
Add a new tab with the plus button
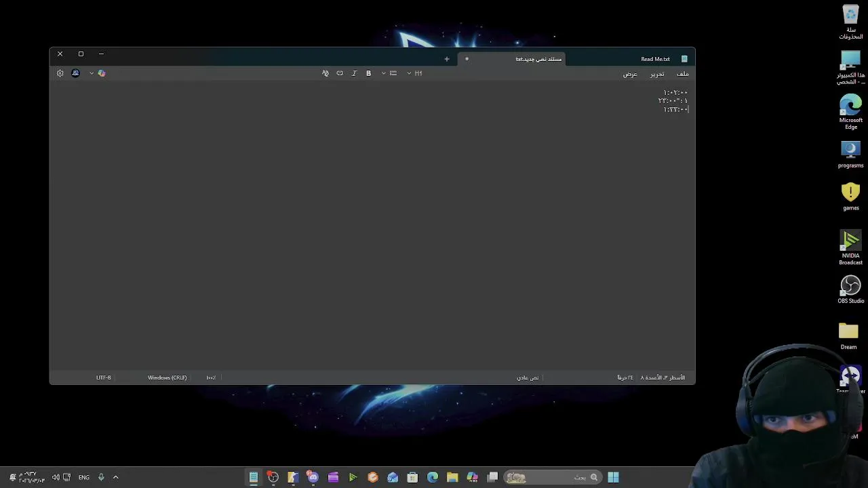(x=447, y=59)
